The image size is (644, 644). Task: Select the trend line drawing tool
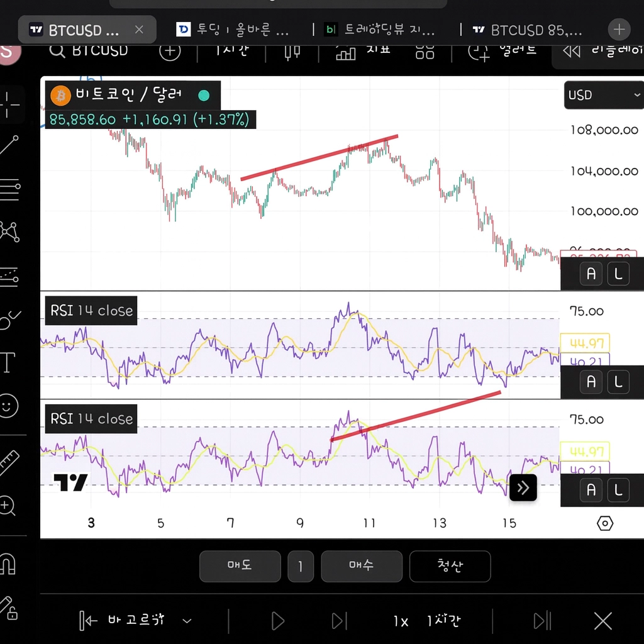(9, 145)
